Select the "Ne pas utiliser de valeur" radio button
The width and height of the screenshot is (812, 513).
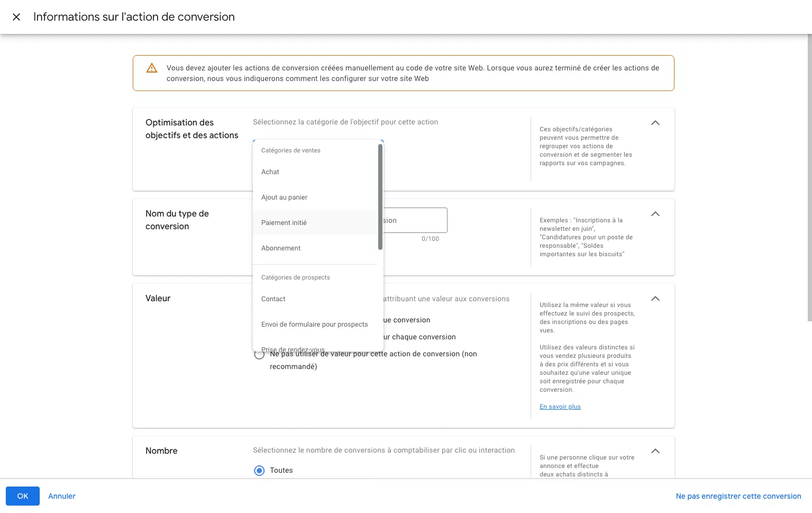(x=259, y=354)
